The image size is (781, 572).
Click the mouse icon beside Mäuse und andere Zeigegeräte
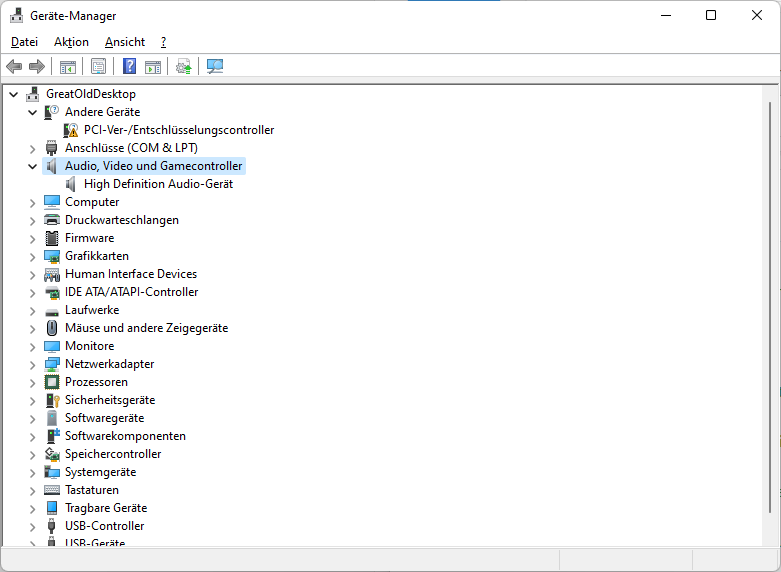point(52,328)
